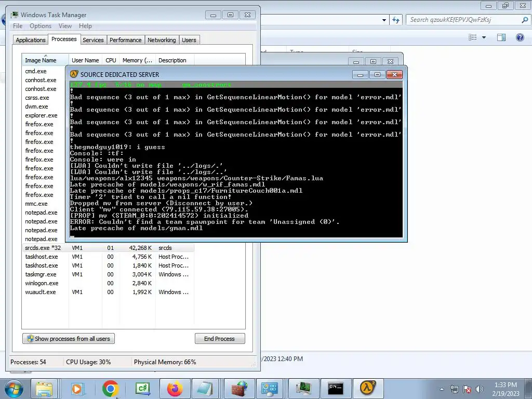Select the Processes tab
Image resolution: width=532 pixels, height=399 pixels.
(64, 39)
